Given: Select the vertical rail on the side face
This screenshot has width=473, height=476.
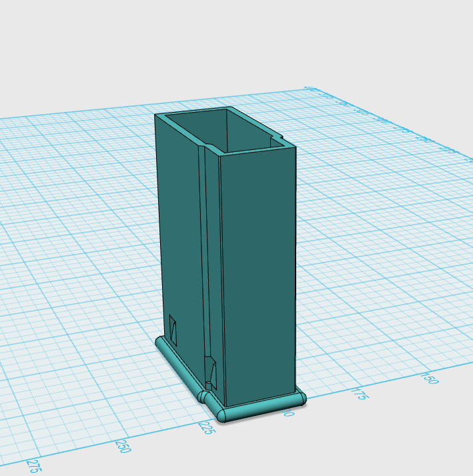Looking at the screenshot, I should (x=204, y=252).
